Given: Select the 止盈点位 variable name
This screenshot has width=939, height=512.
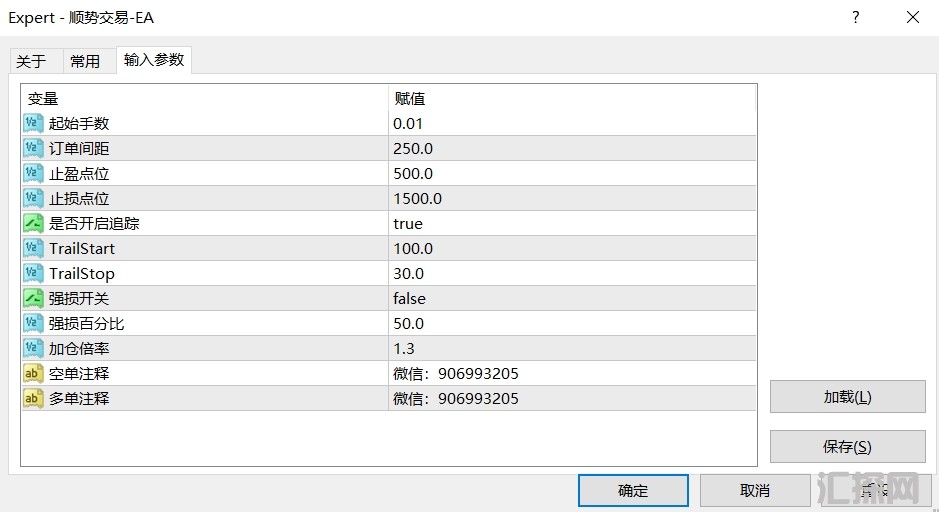Looking at the screenshot, I should 79,174.
